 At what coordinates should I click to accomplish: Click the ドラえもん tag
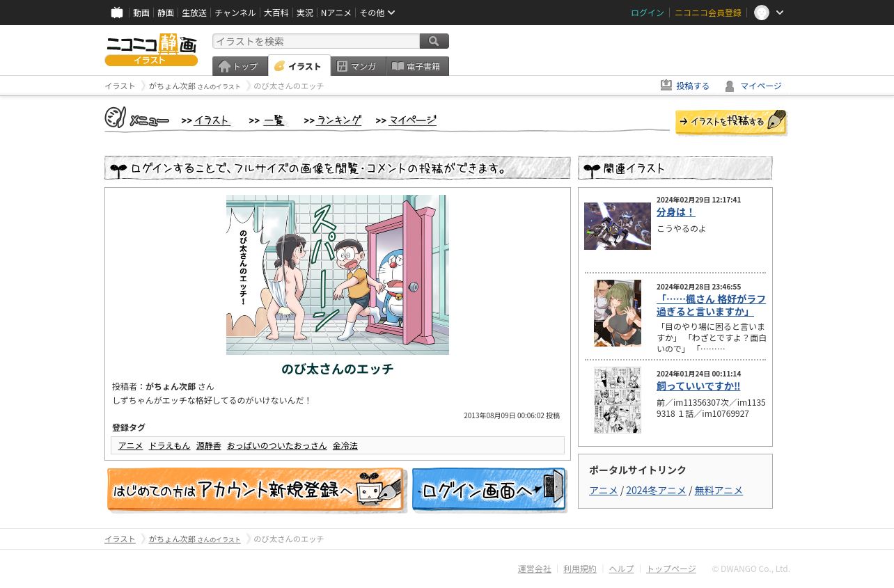tap(169, 445)
